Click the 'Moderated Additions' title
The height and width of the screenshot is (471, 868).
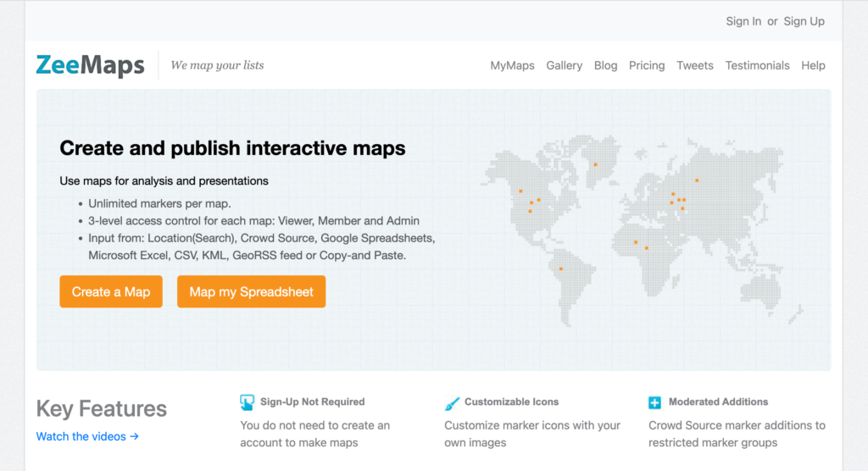pyautogui.click(x=718, y=402)
